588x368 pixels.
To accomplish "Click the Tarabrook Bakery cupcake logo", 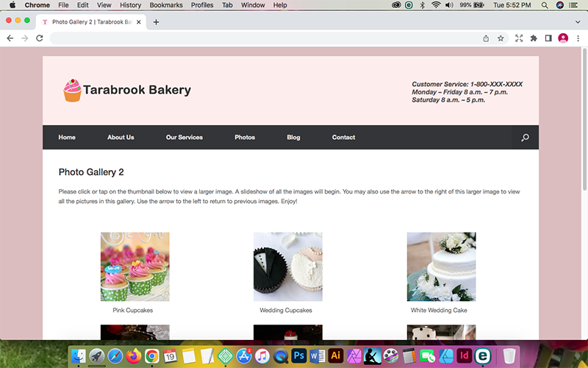I will 72,90.
